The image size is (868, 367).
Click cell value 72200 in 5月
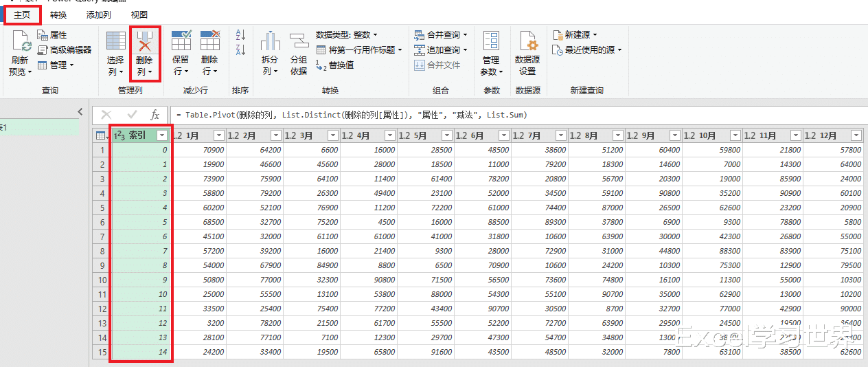coord(440,208)
